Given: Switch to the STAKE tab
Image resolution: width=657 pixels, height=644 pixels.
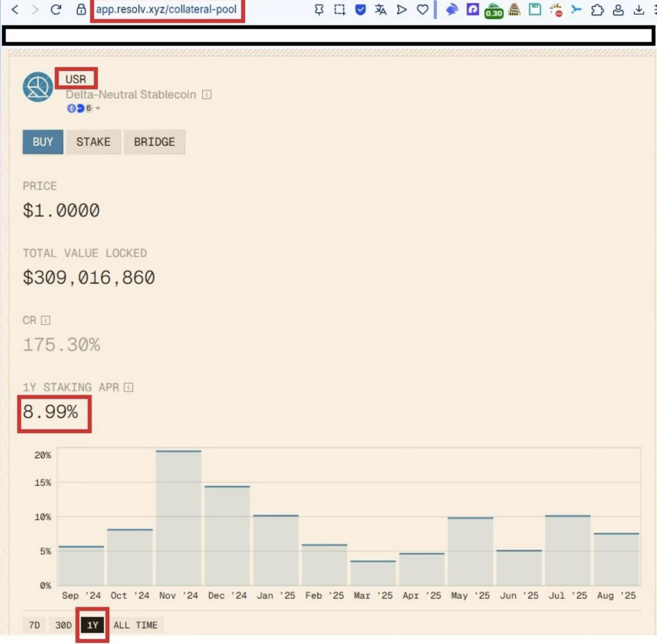Looking at the screenshot, I should tap(93, 142).
